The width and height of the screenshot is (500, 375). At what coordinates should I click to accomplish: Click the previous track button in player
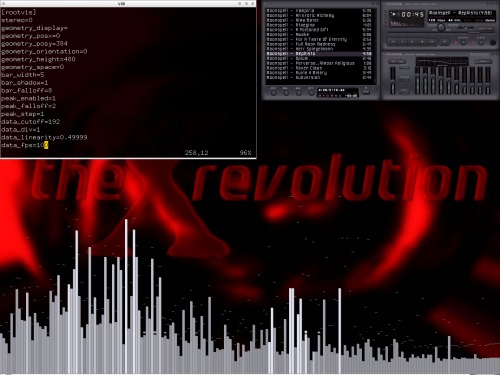click(x=393, y=42)
